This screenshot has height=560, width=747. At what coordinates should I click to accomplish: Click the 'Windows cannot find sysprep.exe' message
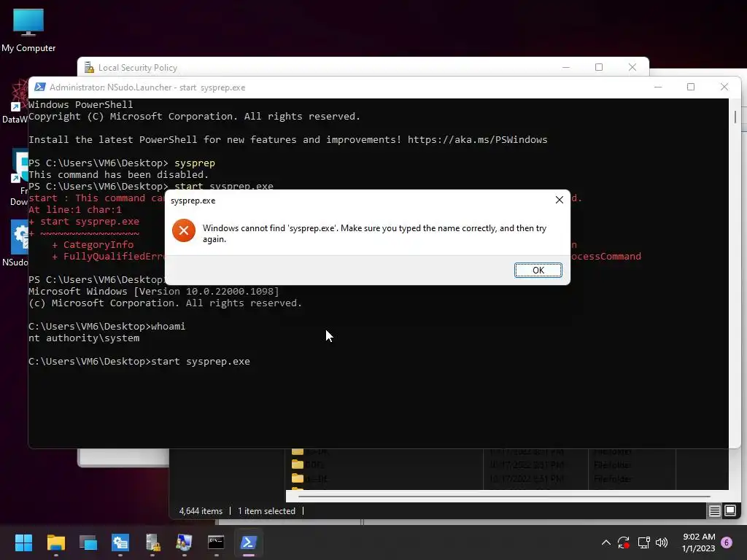374,233
